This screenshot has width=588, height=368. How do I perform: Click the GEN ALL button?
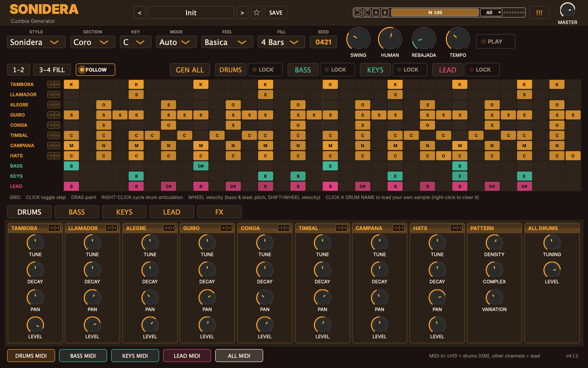pos(190,70)
